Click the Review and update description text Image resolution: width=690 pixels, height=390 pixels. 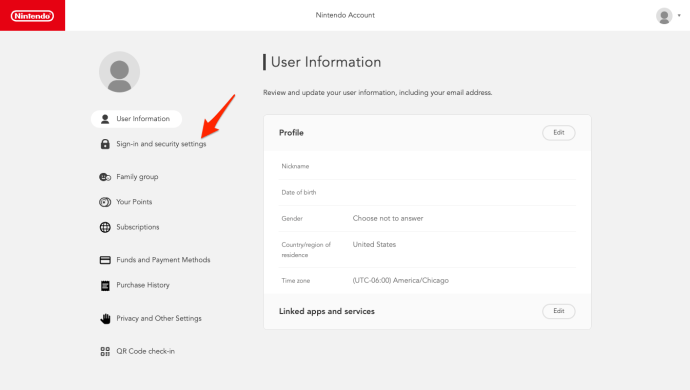[378, 93]
